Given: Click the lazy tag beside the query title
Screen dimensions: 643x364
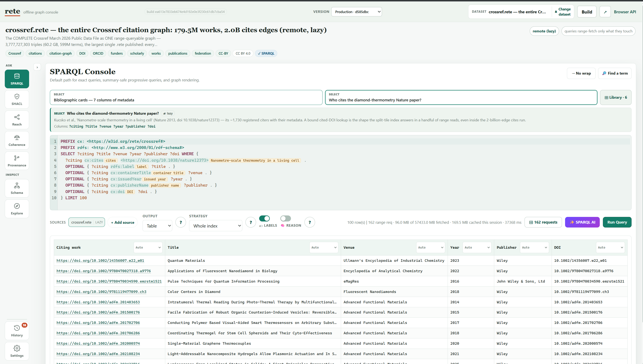Looking at the screenshot, I should coord(168,113).
